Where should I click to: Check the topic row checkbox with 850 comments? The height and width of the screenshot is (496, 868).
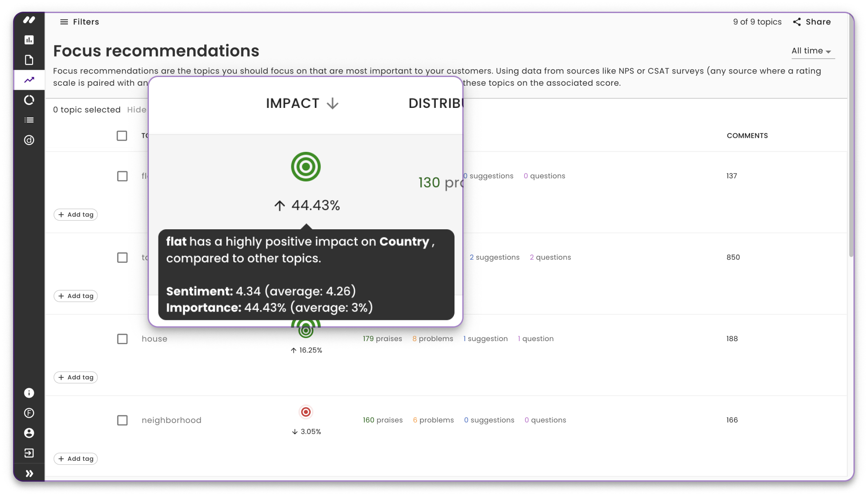pyautogui.click(x=122, y=258)
